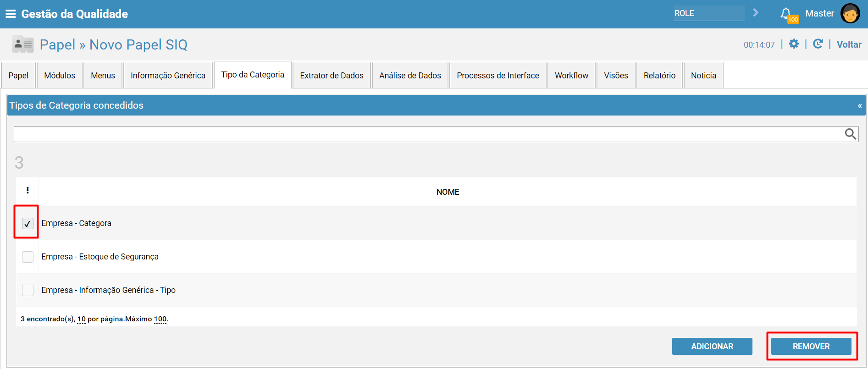
Task: Click the 00:14:07 session timer
Action: coord(759,45)
